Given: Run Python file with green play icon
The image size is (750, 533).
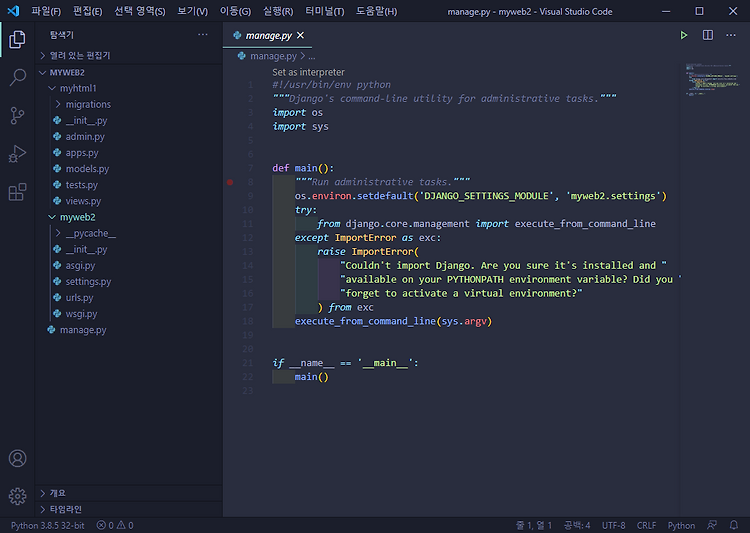Looking at the screenshot, I should pos(684,35).
